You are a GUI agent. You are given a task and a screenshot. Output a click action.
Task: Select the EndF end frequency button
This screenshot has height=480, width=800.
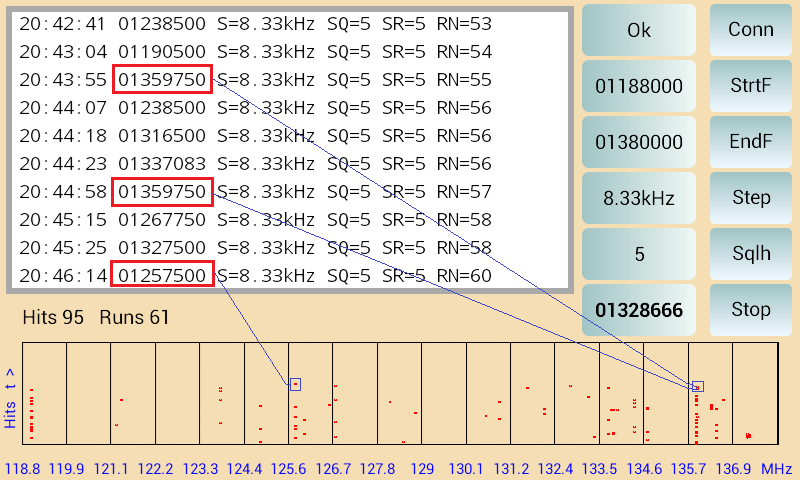pyautogui.click(x=751, y=142)
